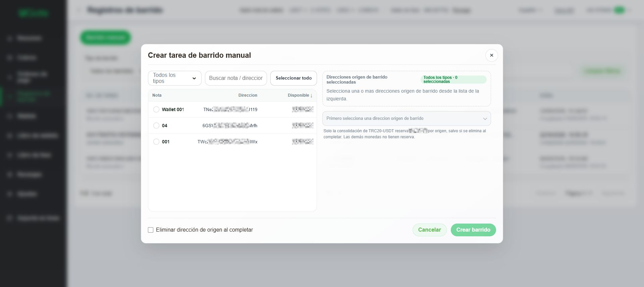This screenshot has width=644, height=287.
Task: Select the radio button for note 001
Action: pyautogui.click(x=156, y=142)
